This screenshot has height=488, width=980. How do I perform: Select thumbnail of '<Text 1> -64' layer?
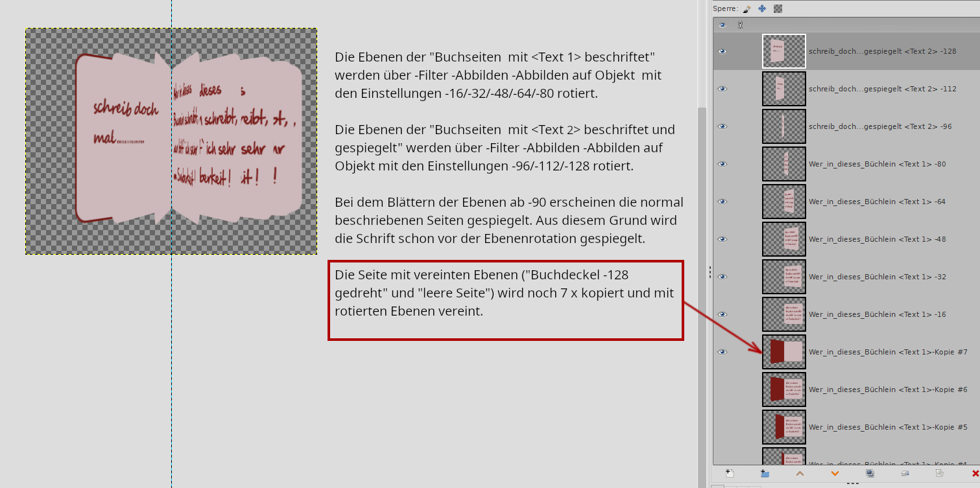click(784, 202)
